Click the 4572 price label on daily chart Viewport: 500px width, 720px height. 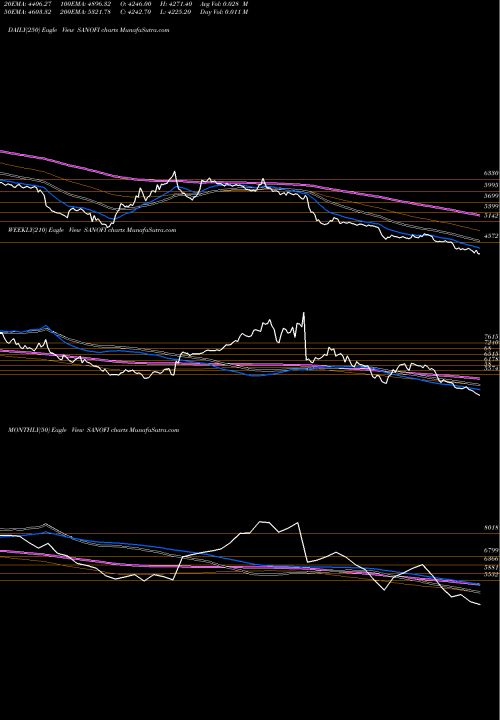[491, 236]
